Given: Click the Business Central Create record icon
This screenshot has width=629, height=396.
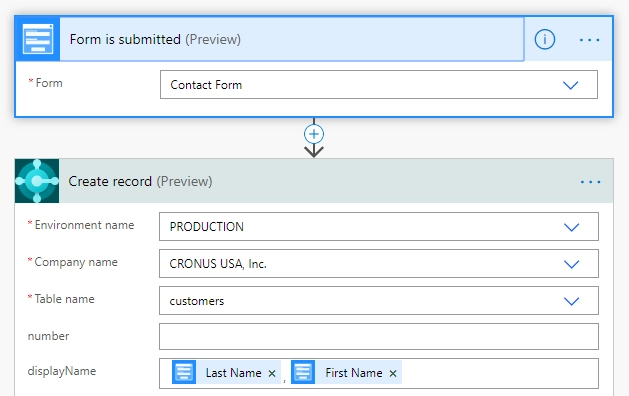Looking at the screenshot, I should coord(37,181).
